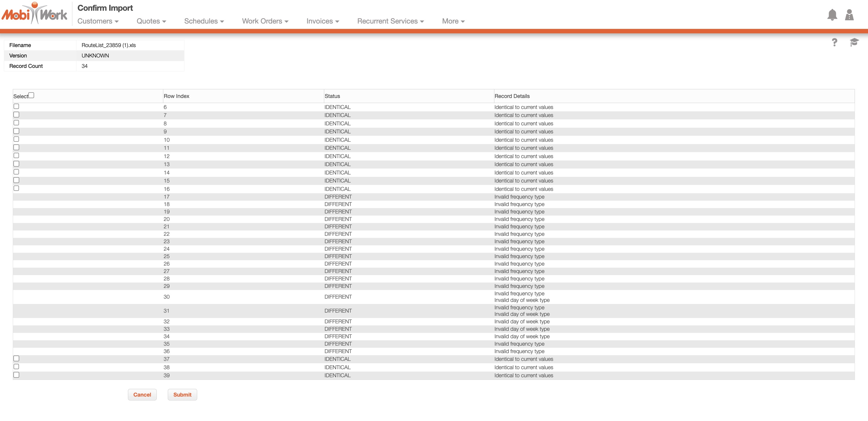Click the MobiWork logo
The width and height of the screenshot is (868, 421).
35,13
